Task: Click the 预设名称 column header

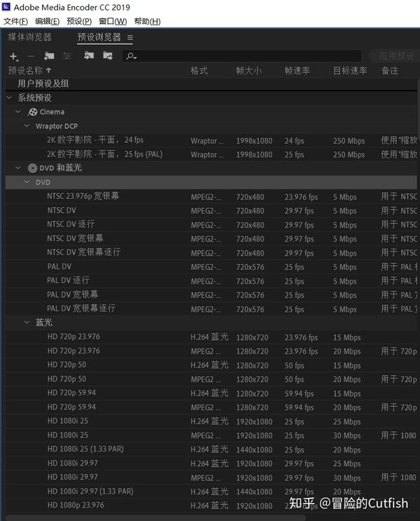Action: click(x=26, y=71)
